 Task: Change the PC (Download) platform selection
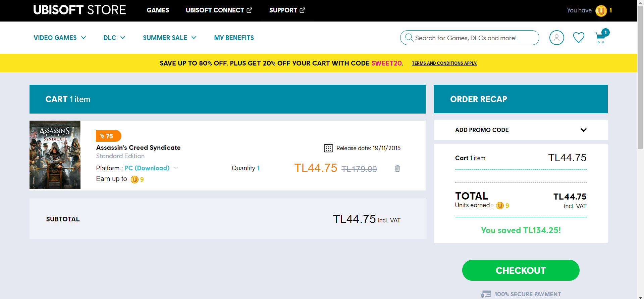click(x=151, y=168)
